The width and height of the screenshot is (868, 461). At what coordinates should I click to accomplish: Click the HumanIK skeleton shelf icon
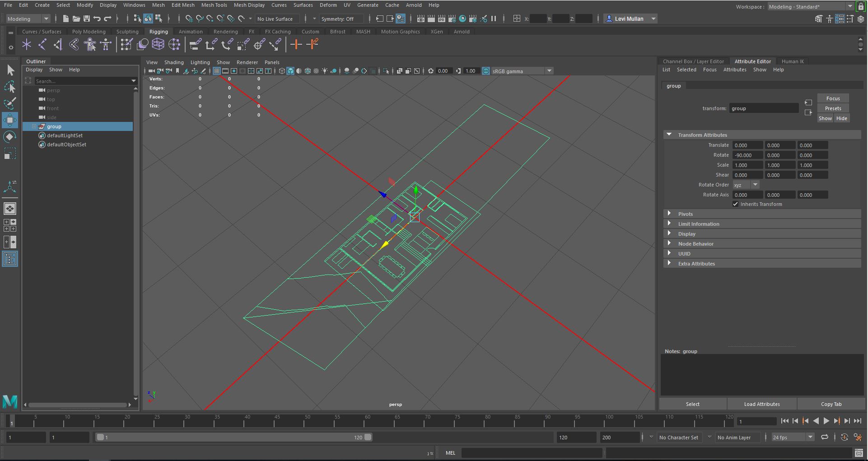click(106, 44)
